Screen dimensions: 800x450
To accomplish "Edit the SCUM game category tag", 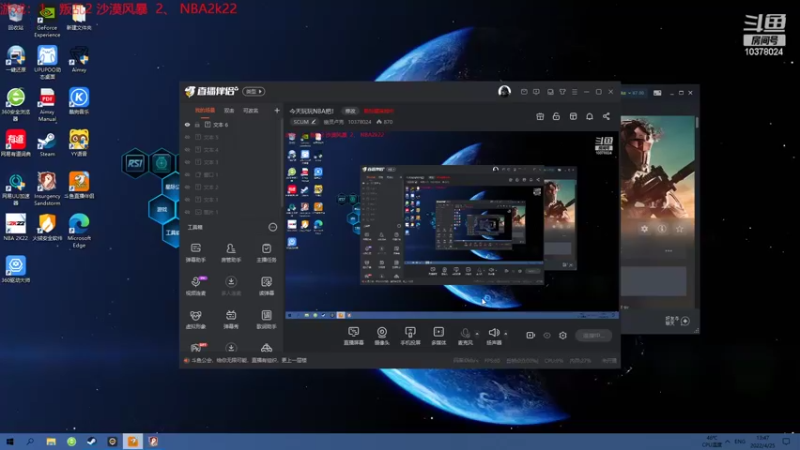I will tap(304, 122).
